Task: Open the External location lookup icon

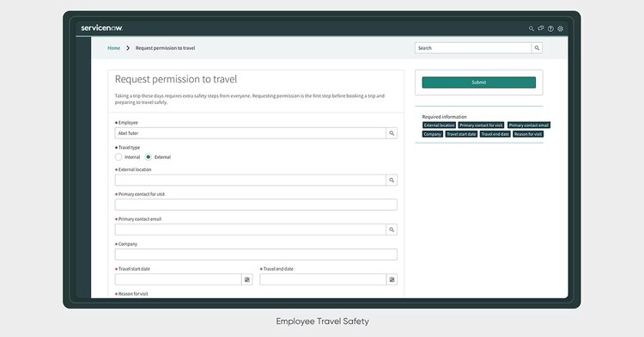Action: click(x=392, y=180)
